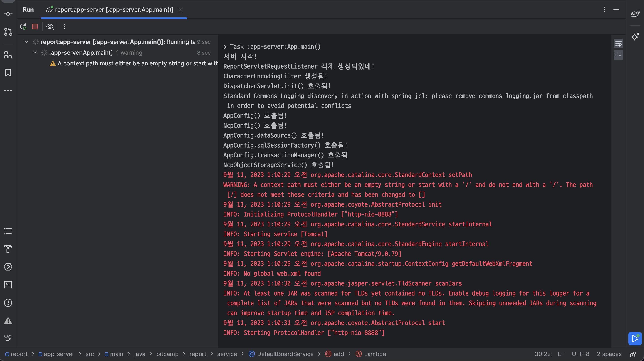Open the Gradle tool window
Image resolution: width=644 pixels, height=361 pixels.
[635, 14]
